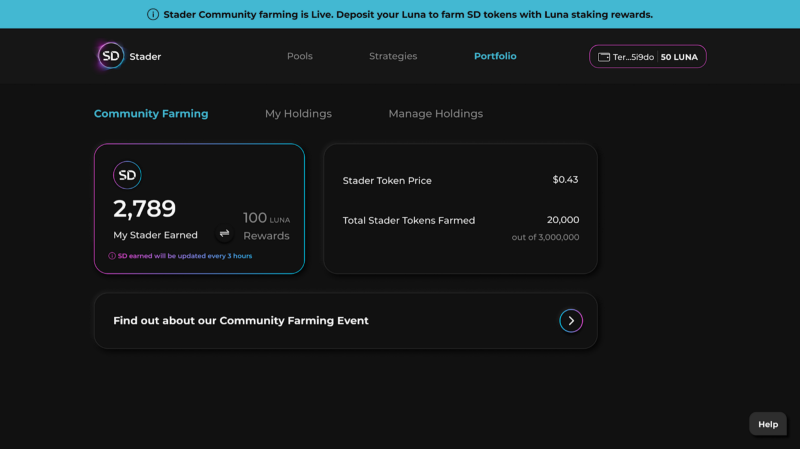Click the swap arrows icon beside rewards
The image size is (800, 449).
[225, 234]
